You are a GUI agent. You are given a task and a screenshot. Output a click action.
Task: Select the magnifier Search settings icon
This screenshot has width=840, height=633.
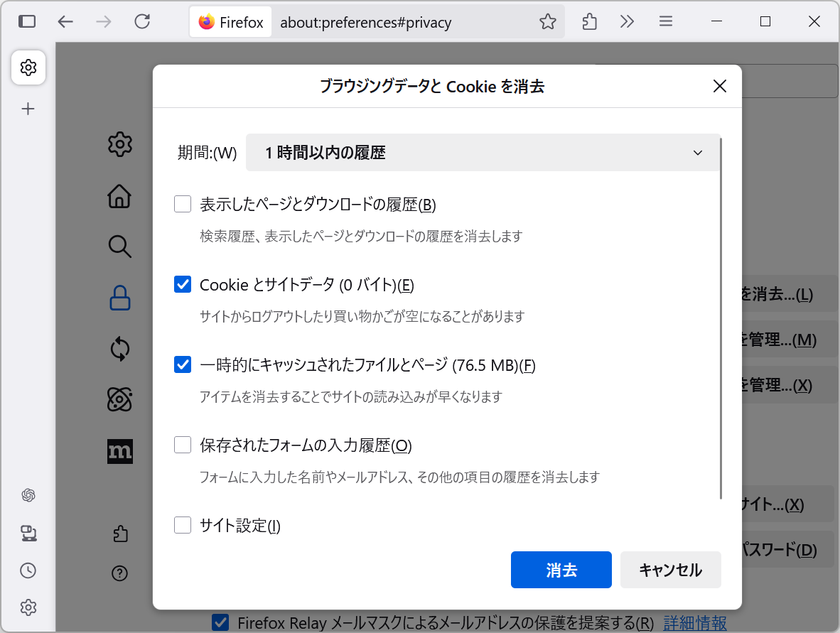tap(119, 247)
